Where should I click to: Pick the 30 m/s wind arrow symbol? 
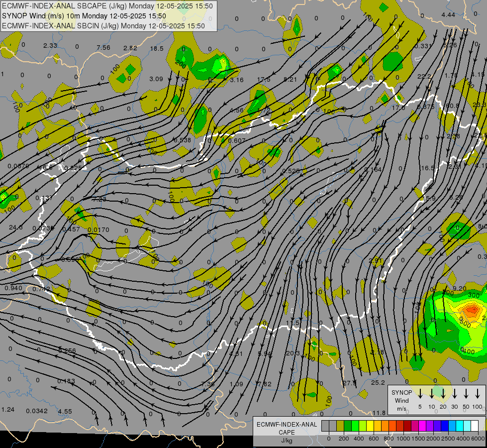point(454,394)
